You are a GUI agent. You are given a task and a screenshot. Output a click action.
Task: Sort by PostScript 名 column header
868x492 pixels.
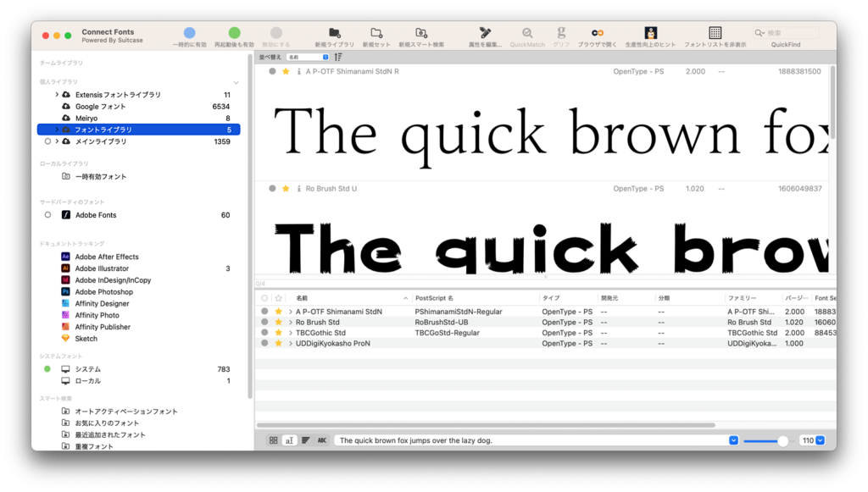475,298
